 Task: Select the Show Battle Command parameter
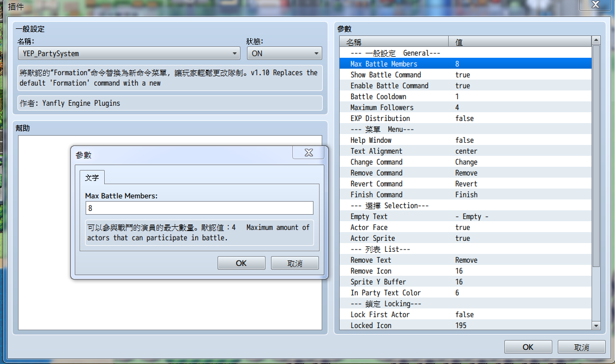click(466, 75)
